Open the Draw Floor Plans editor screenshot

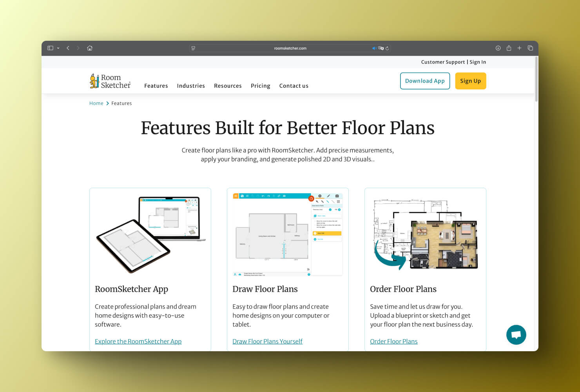tap(288, 234)
